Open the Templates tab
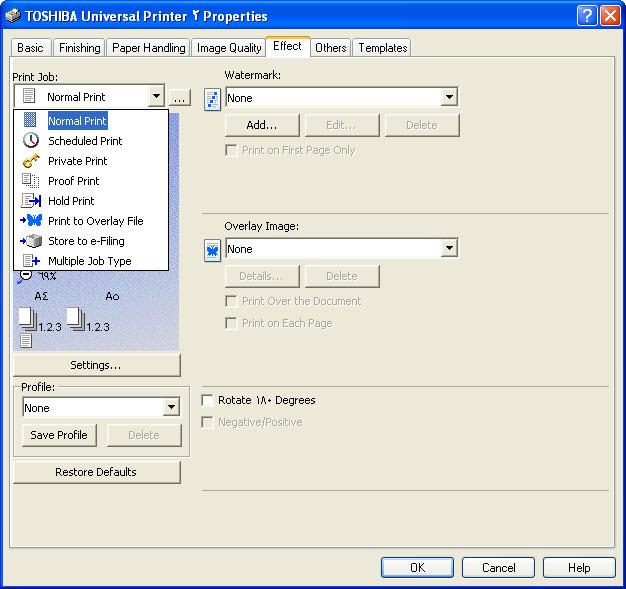Viewport: 626px width, 589px height. pos(382,48)
